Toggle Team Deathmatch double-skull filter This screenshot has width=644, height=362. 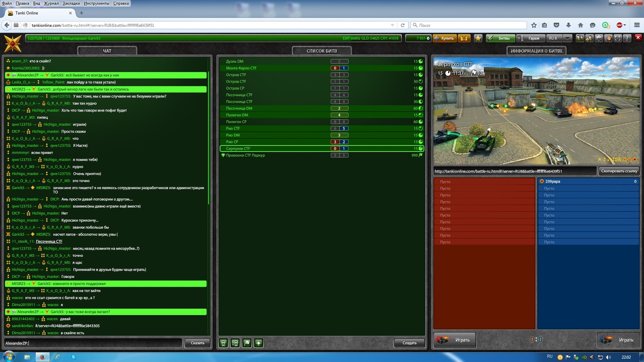(x=235, y=343)
